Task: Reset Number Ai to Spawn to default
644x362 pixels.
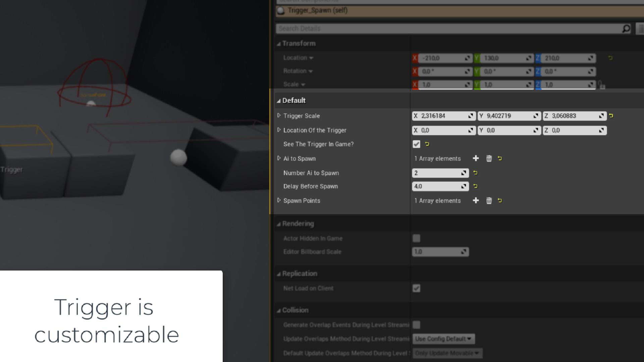Action: point(475,173)
